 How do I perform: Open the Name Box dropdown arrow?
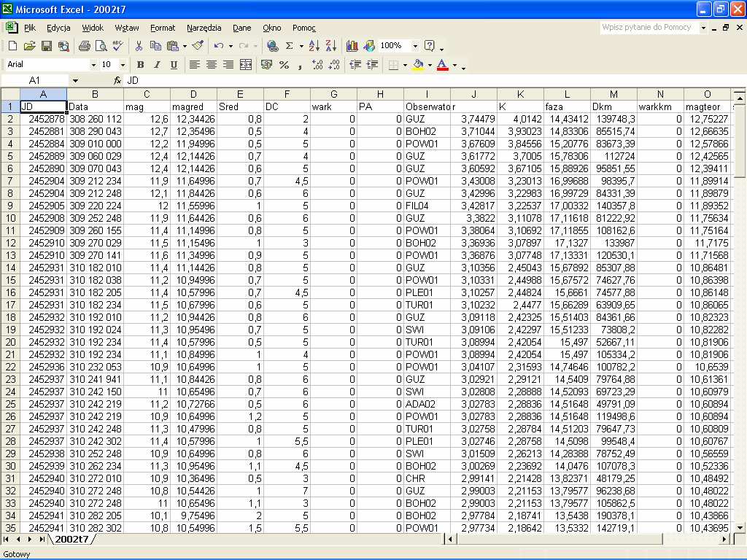point(75,80)
